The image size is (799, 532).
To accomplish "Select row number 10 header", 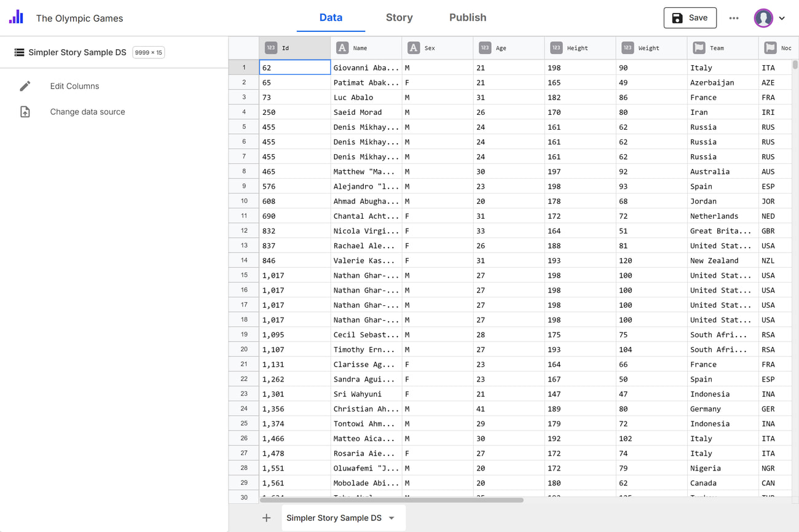I will click(x=244, y=201).
